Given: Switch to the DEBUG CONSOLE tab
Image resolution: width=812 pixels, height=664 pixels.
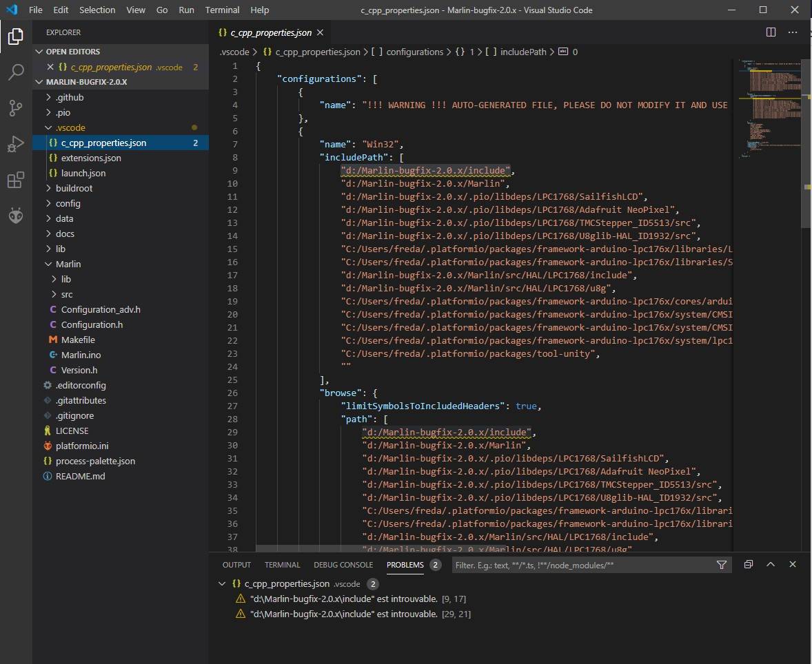Looking at the screenshot, I should pos(343,565).
